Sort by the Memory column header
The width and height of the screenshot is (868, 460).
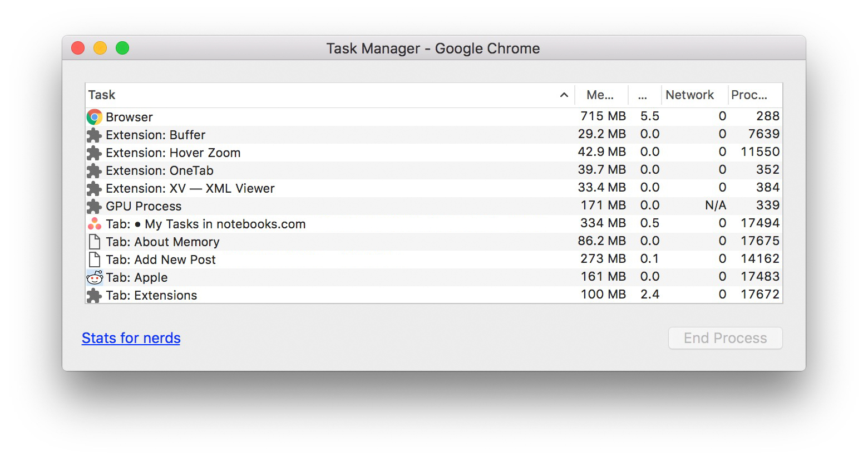point(601,95)
